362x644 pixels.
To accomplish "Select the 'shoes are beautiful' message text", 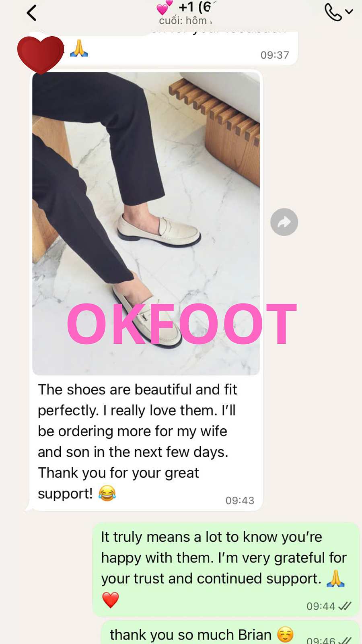I will tap(137, 442).
